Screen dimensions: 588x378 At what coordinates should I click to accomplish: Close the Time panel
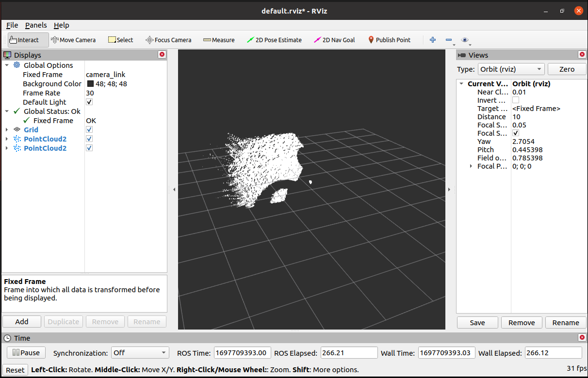pos(582,338)
